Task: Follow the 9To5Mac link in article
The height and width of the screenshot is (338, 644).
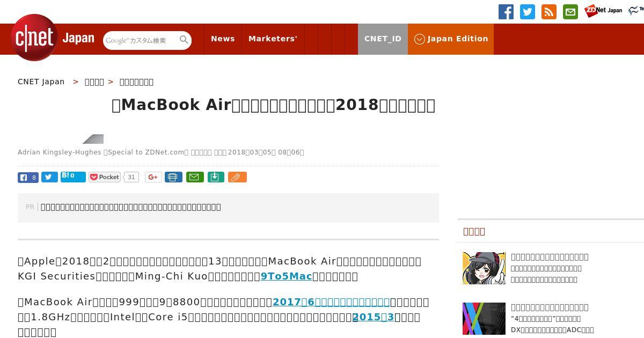Action: click(286, 276)
